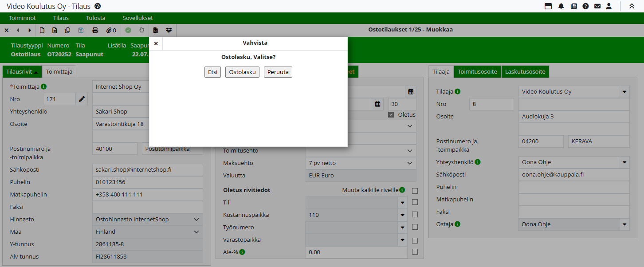Viewport: 644px width, 267px height.
Task: Open the Hinnasto dropdown
Action: 196,220
